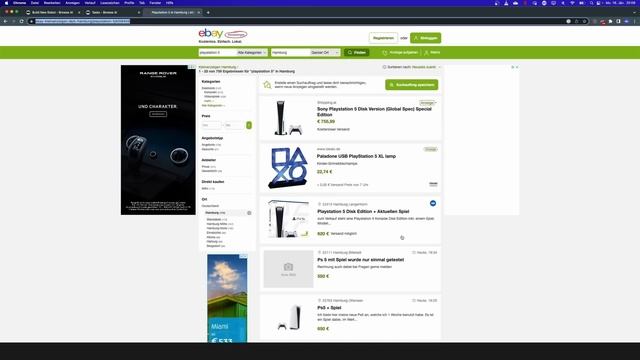Open the Ganzer Ort radius dropdown
Screen dimensions: 640x360
coord(325,53)
